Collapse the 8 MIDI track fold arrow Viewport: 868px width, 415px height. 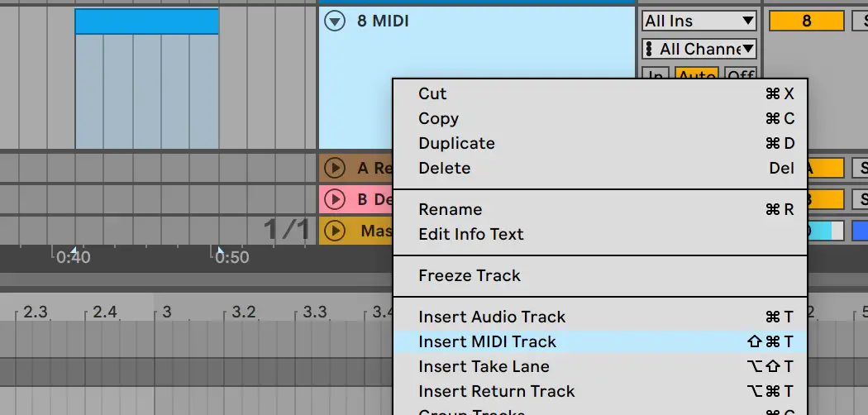pyautogui.click(x=335, y=21)
